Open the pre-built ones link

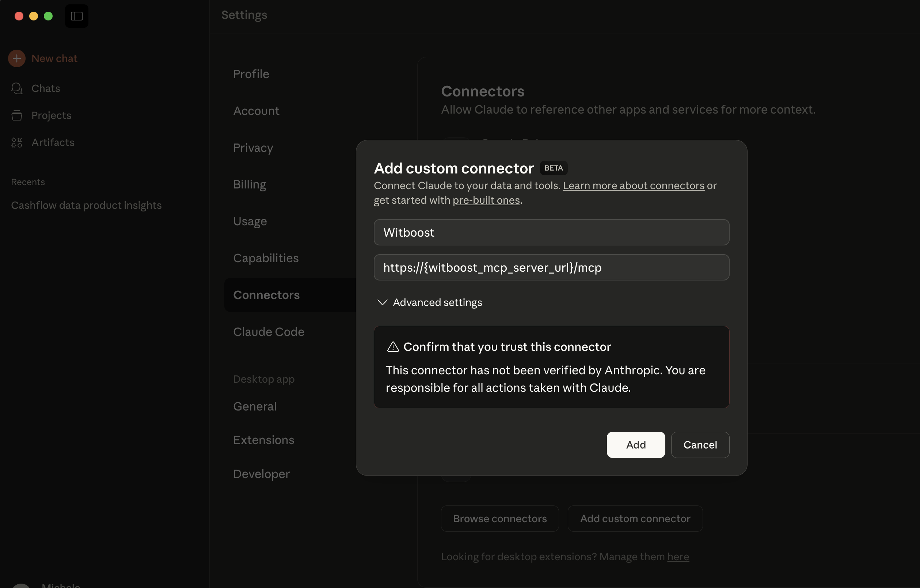click(486, 200)
